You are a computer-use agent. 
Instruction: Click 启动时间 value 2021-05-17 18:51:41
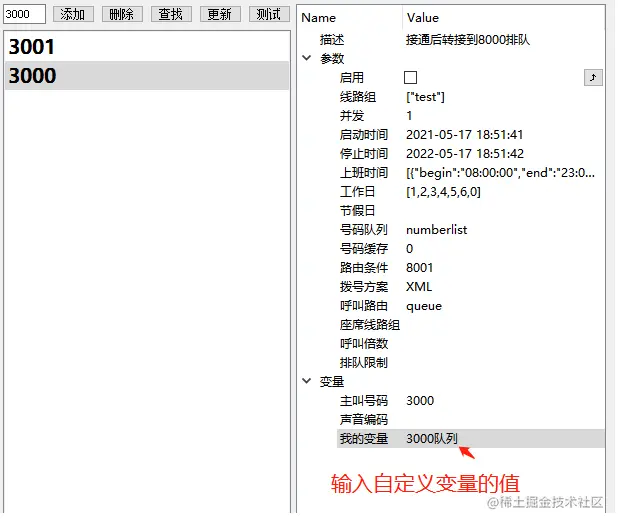coord(464,135)
